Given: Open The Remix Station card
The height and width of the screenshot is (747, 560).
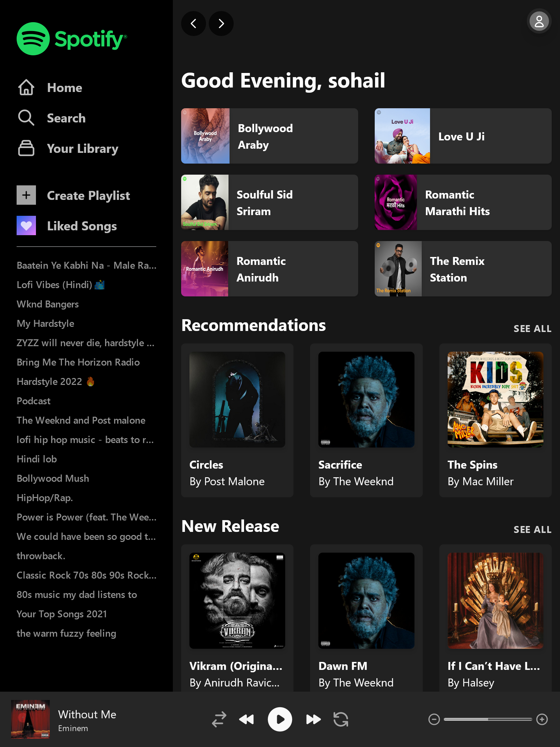Looking at the screenshot, I should click(x=463, y=269).
